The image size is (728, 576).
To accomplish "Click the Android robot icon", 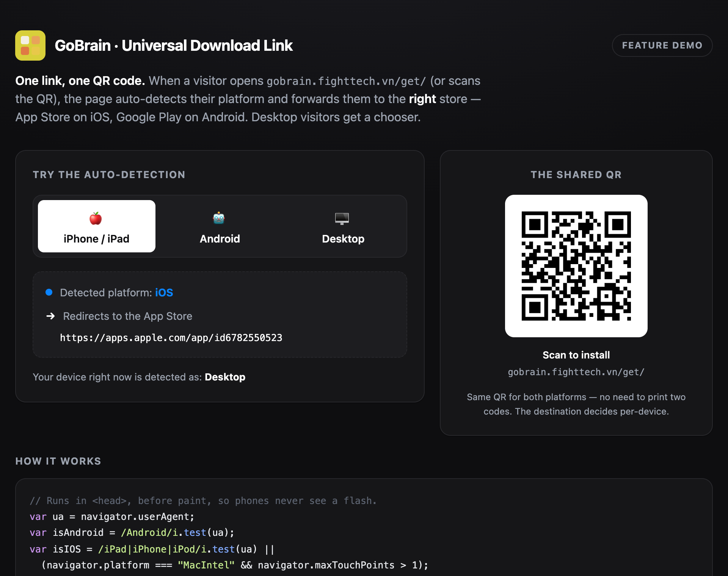I will 219,218.
